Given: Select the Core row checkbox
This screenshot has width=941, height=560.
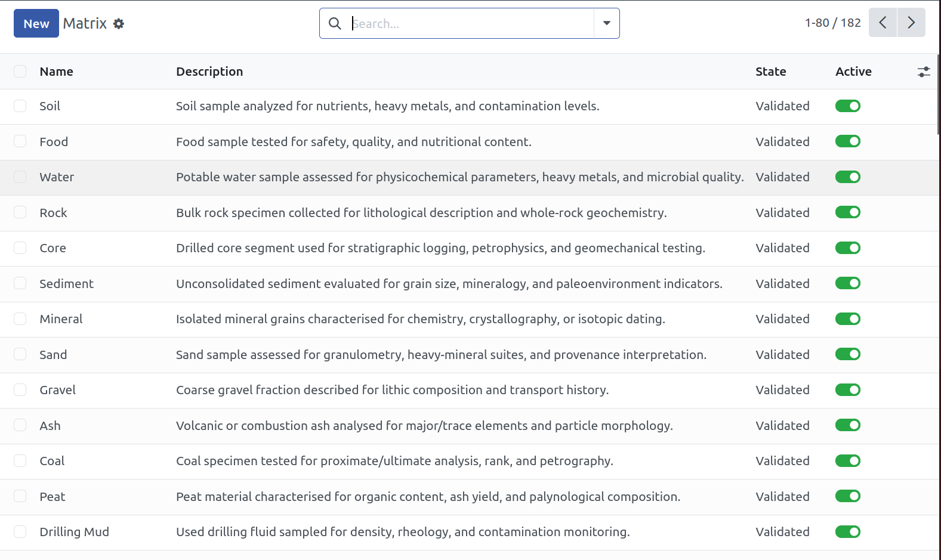Looking at the screenshot, I should [20, 248].
